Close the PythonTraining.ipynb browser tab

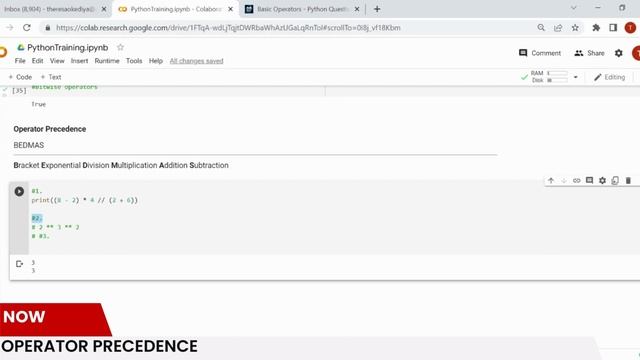coord(231,9)
